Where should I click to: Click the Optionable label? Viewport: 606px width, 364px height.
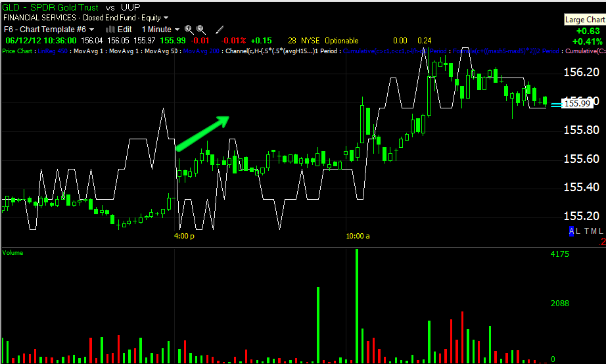(342, 41)
